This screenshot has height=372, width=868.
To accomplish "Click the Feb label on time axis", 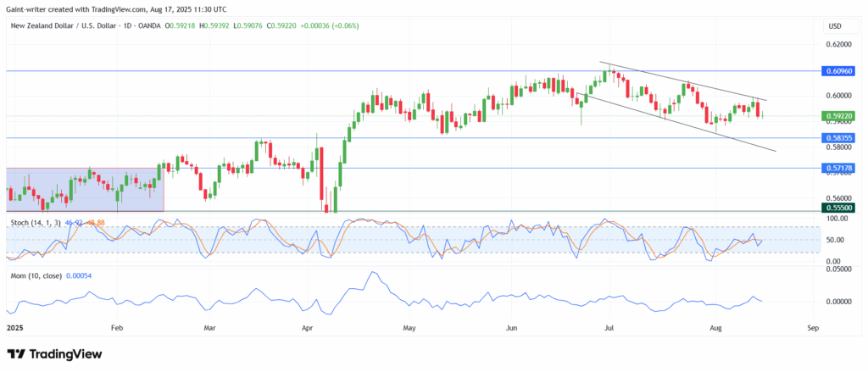I will tap(116, 328).
